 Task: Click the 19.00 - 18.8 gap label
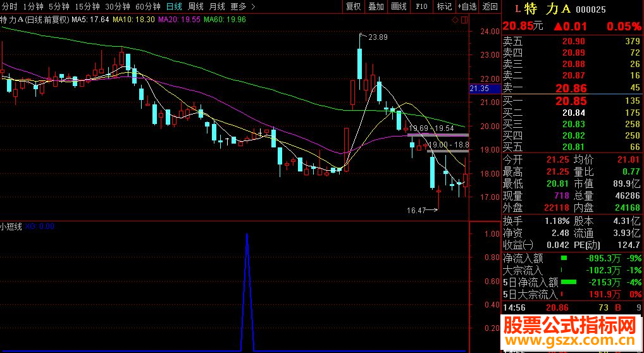point(449,145)
